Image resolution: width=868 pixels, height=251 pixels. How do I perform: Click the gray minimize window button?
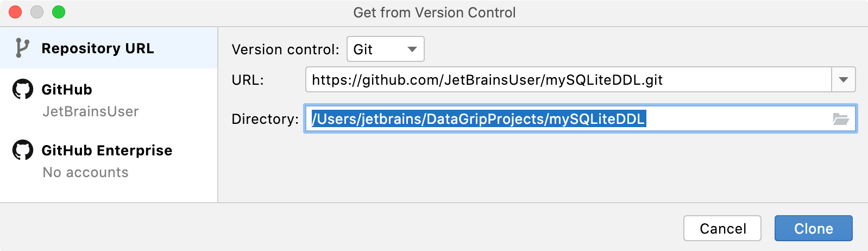coord(37,12)
